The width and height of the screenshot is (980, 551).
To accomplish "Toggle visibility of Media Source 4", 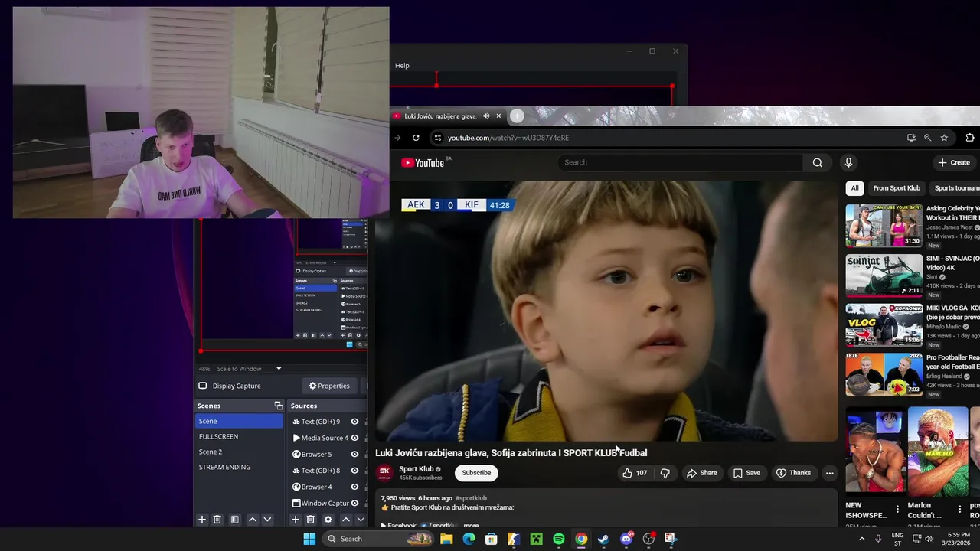I will [354, 438].
